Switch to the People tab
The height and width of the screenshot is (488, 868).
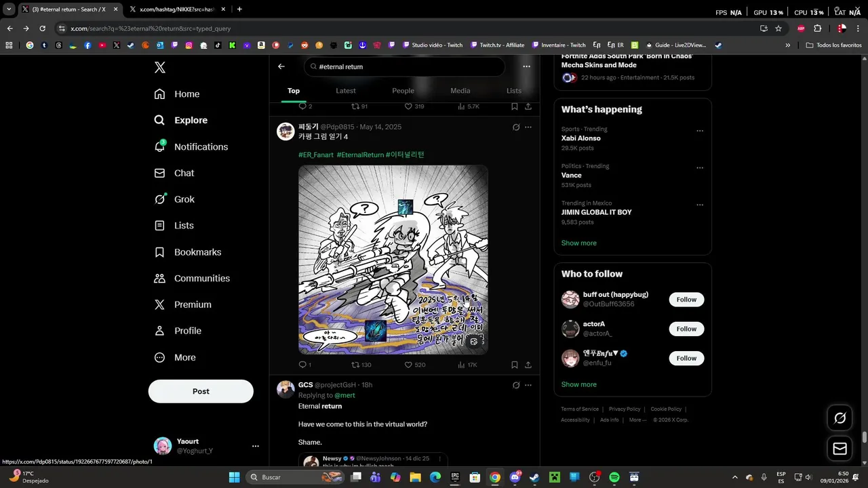pyautogui.click(x=403, y=91)
